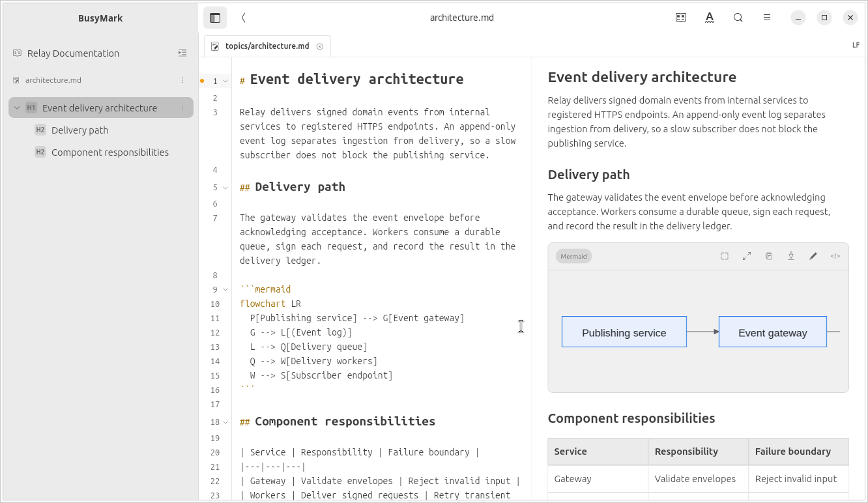Click the Failure boundary table header

tap(799, 451)
